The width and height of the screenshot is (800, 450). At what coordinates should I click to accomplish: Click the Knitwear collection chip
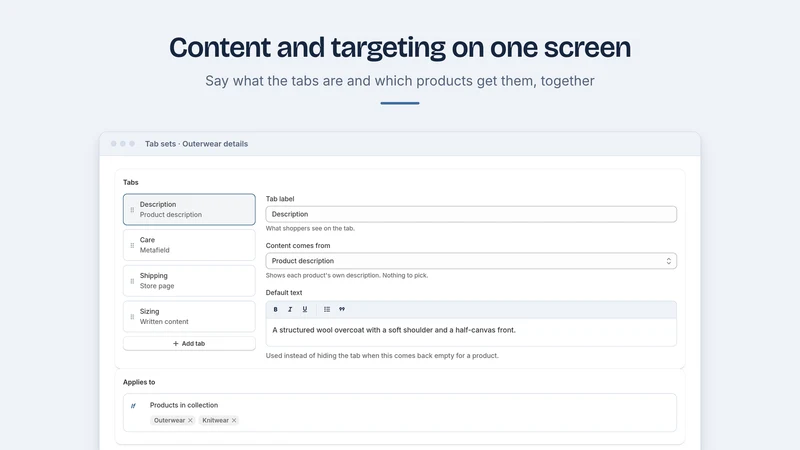click(x=219, y=420)
